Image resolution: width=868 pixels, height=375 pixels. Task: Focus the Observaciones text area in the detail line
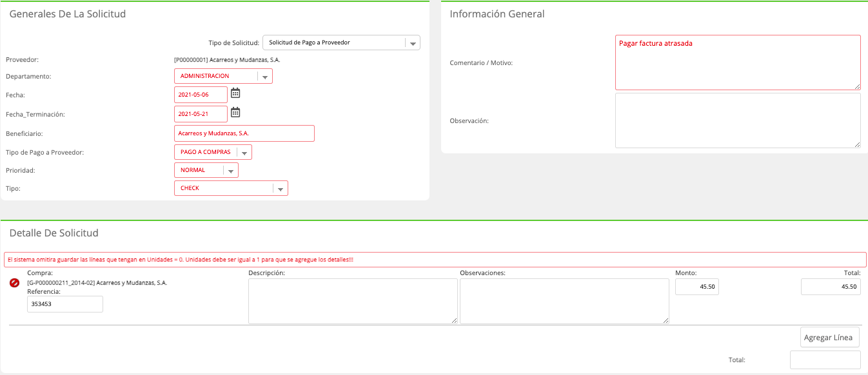click(564, 301)
